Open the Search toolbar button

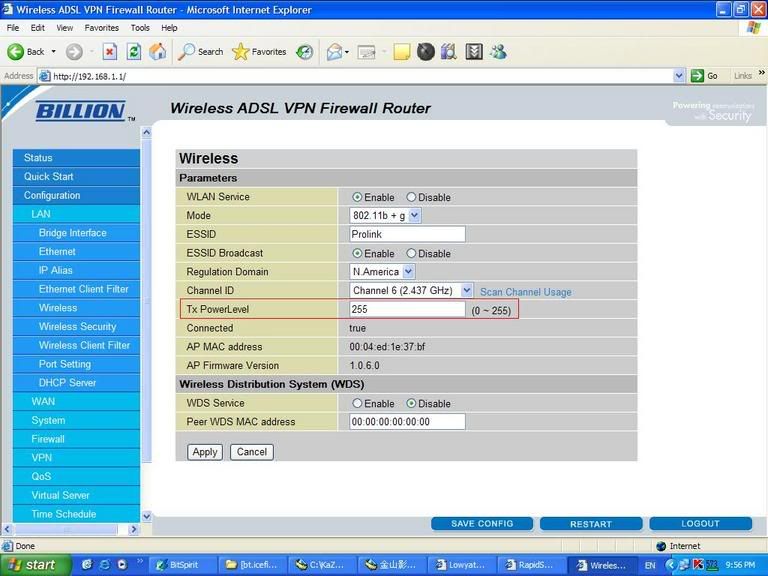point(201,51)
